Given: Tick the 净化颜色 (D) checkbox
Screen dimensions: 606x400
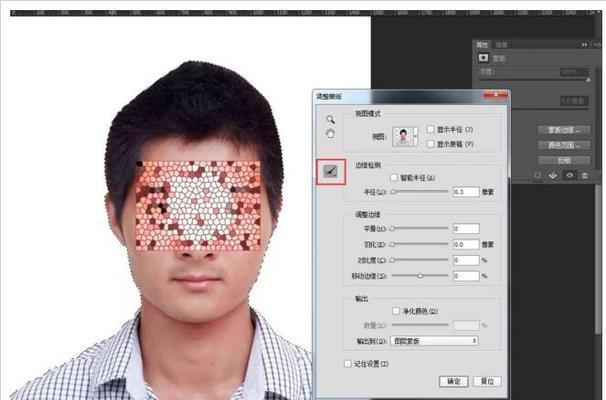Looking at the screenshot, I should tap(396, 311).
